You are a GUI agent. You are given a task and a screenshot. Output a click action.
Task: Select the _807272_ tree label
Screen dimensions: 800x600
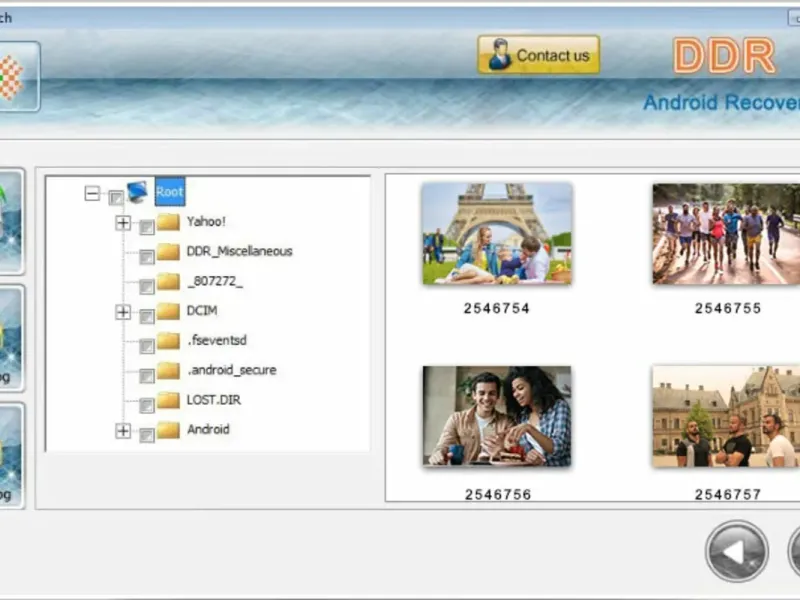(215, 281)
